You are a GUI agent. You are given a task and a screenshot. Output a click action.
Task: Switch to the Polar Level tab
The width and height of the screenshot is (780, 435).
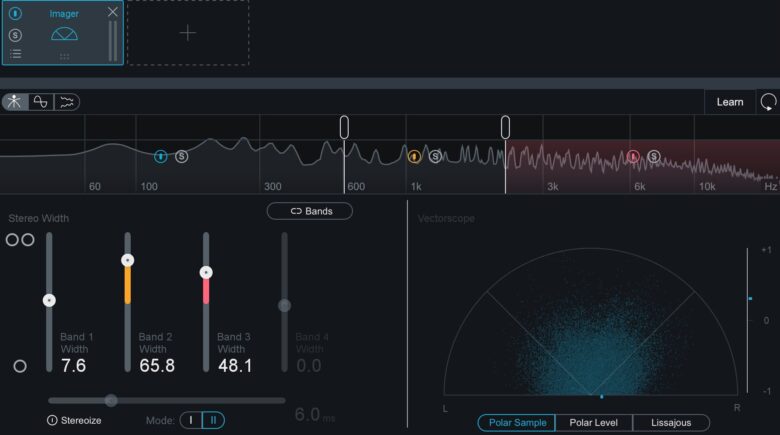coord(593,422)
